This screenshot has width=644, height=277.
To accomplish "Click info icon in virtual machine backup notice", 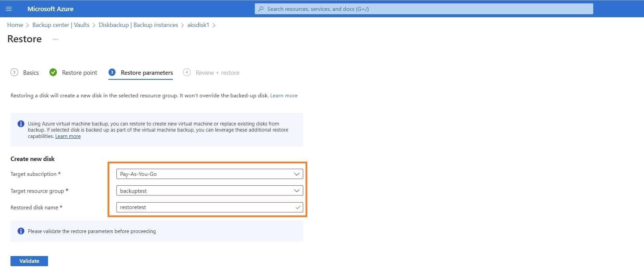I will (x=21, y=124).
